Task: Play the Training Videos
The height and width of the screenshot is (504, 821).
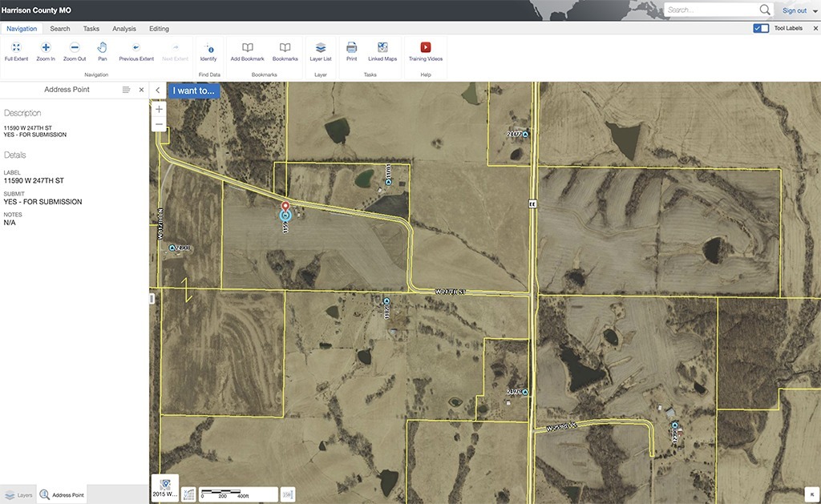Action: pyautogui.click(x=426, y=51)
